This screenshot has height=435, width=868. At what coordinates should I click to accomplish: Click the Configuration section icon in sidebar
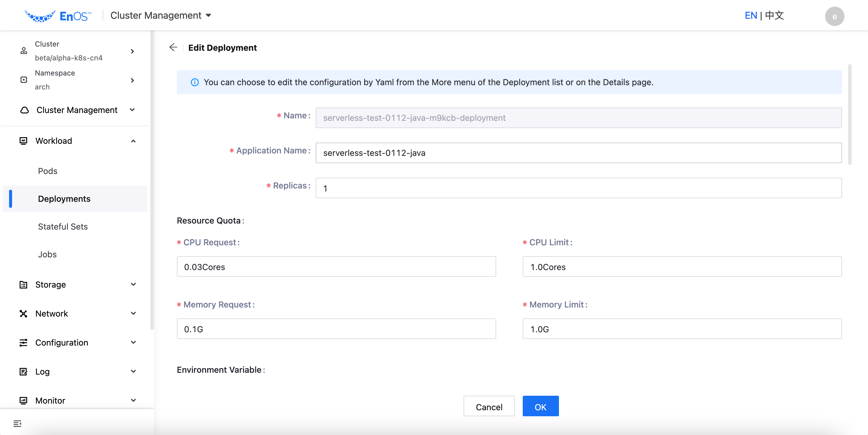click(23, 342)
